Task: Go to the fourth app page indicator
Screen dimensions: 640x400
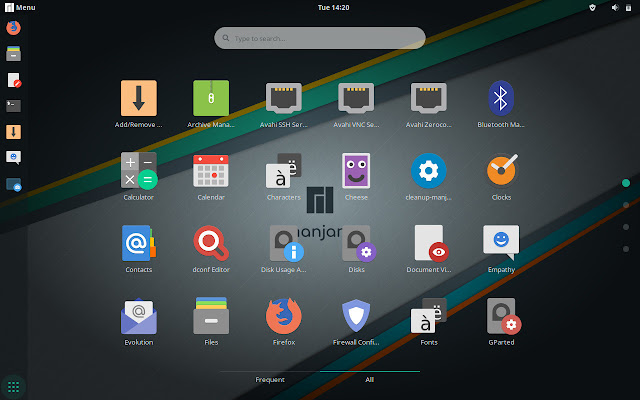Action: 626,249
